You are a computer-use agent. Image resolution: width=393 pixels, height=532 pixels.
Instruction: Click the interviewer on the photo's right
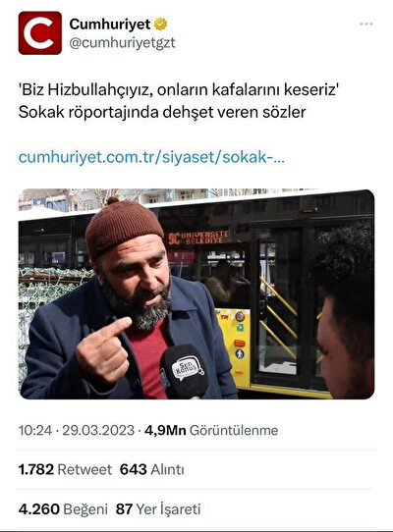tap(344, 310)
